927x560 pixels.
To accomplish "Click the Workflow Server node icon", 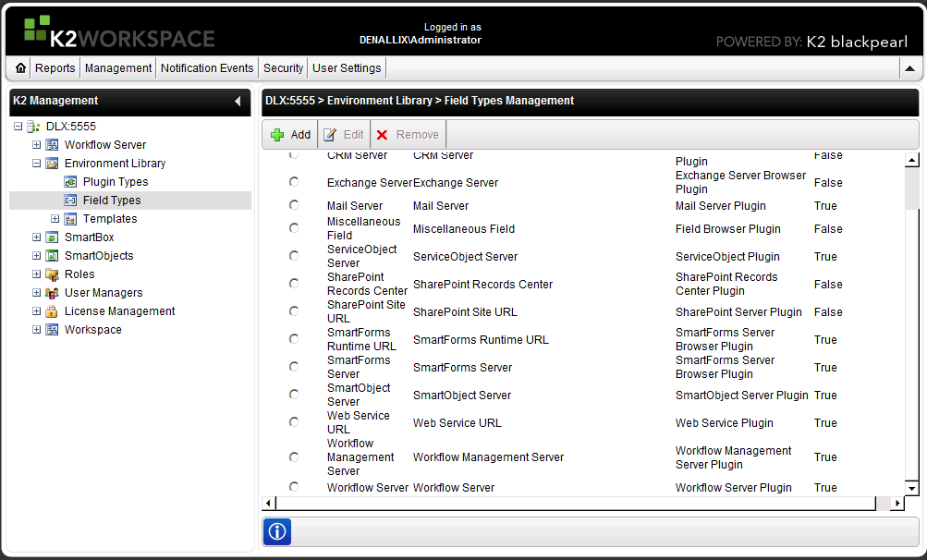I will point(53,145).
